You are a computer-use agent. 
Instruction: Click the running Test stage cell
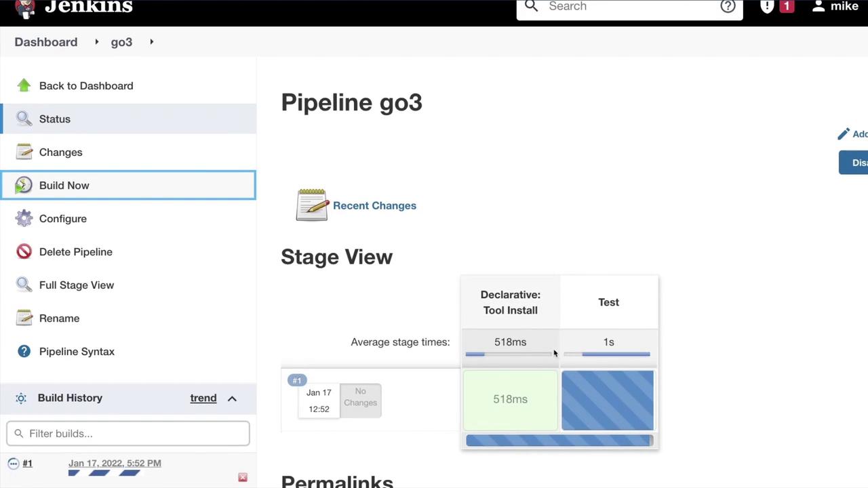tap(608, 400)
